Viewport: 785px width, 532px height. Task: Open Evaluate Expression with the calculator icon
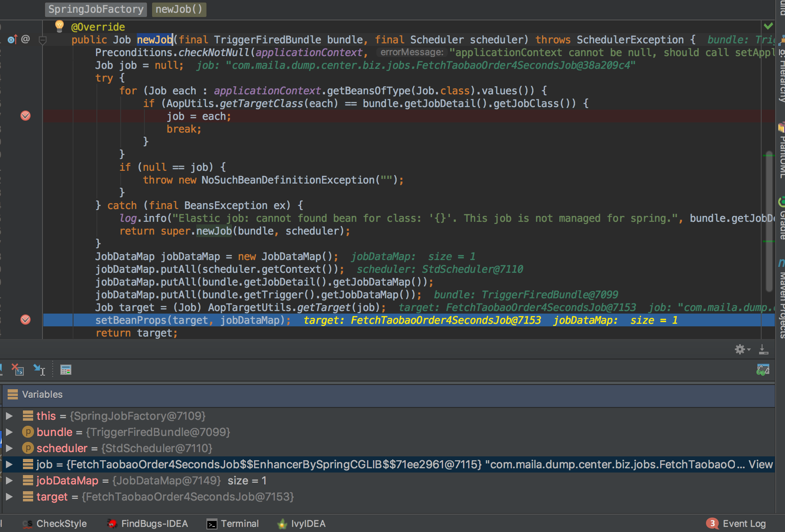(66, 369)
